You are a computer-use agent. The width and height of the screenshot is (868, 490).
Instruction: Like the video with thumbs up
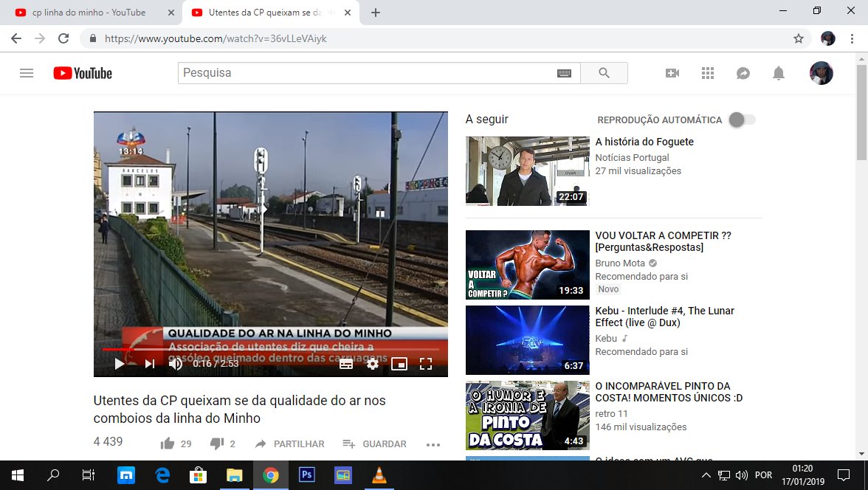(167, 444)
